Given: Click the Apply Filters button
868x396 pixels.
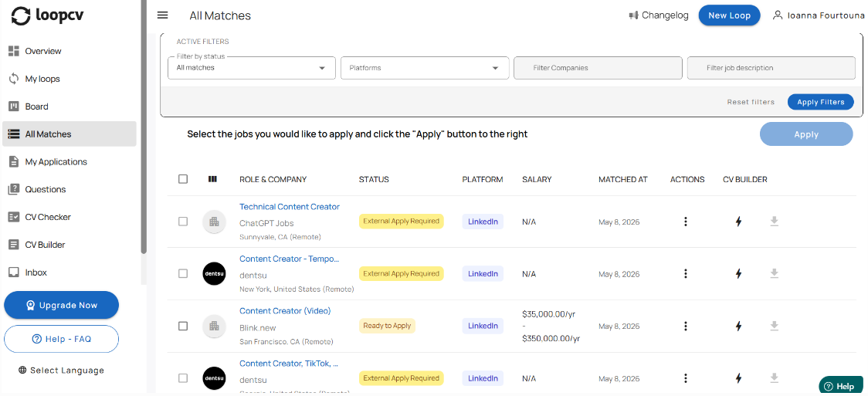Looking at the screenshot, I should point(820,102).
